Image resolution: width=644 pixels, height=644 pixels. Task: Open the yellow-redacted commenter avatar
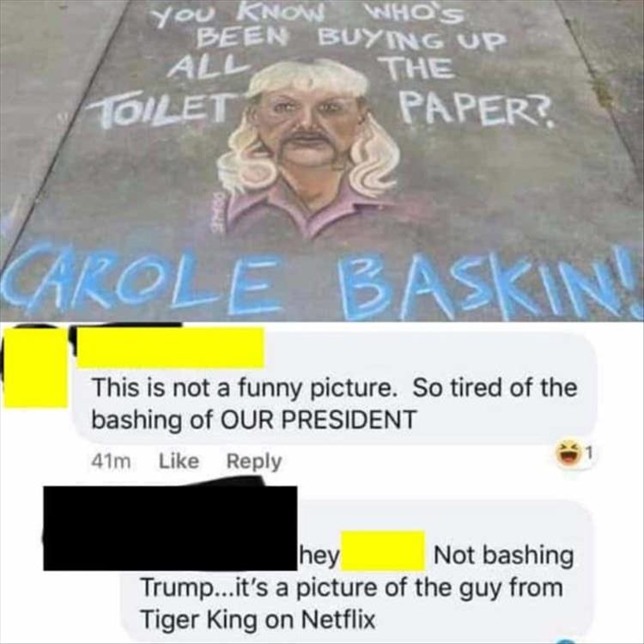[x=35, y=368]
